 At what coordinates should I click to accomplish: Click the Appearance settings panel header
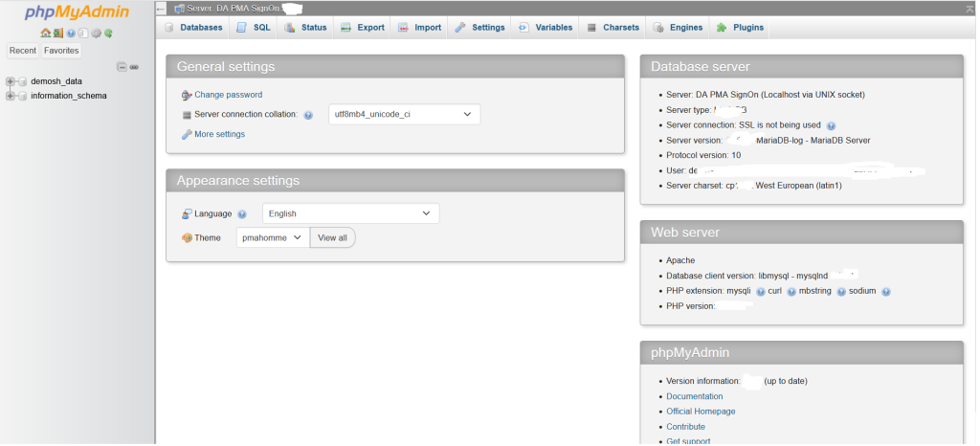pos(395,181)
